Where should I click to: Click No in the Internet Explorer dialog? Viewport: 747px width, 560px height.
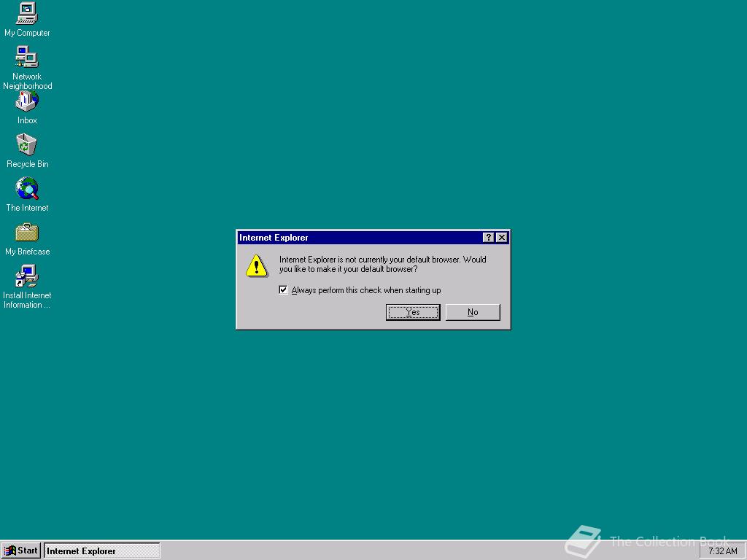473,312
